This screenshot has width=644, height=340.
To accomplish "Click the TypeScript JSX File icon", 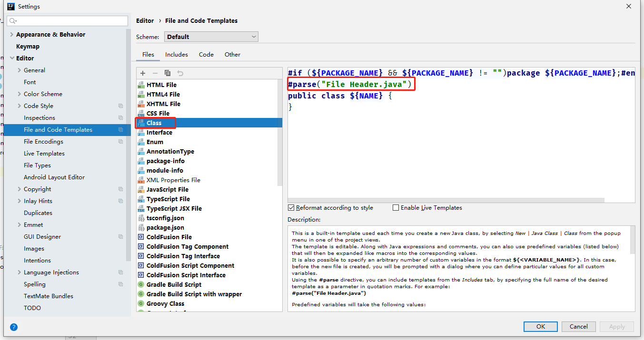I will [141, 209].
